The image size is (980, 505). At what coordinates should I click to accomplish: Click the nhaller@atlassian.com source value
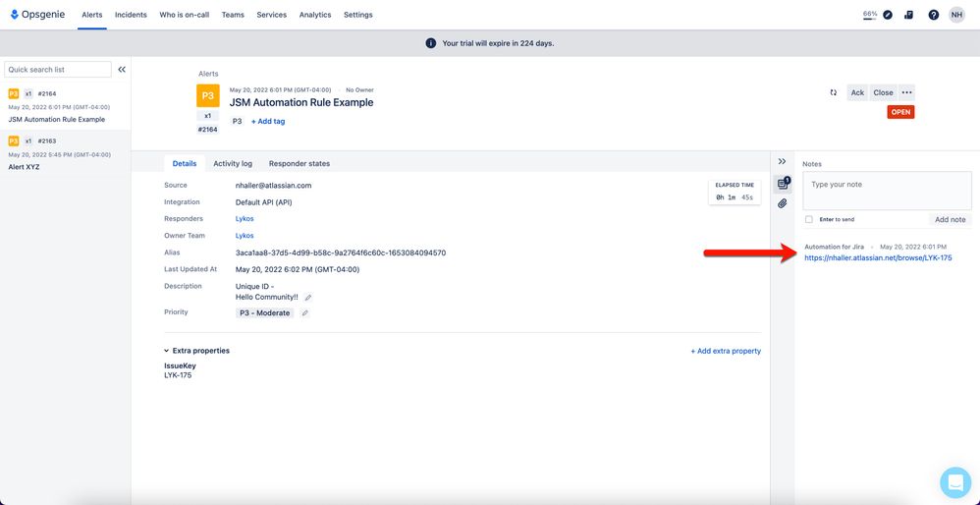273,185
